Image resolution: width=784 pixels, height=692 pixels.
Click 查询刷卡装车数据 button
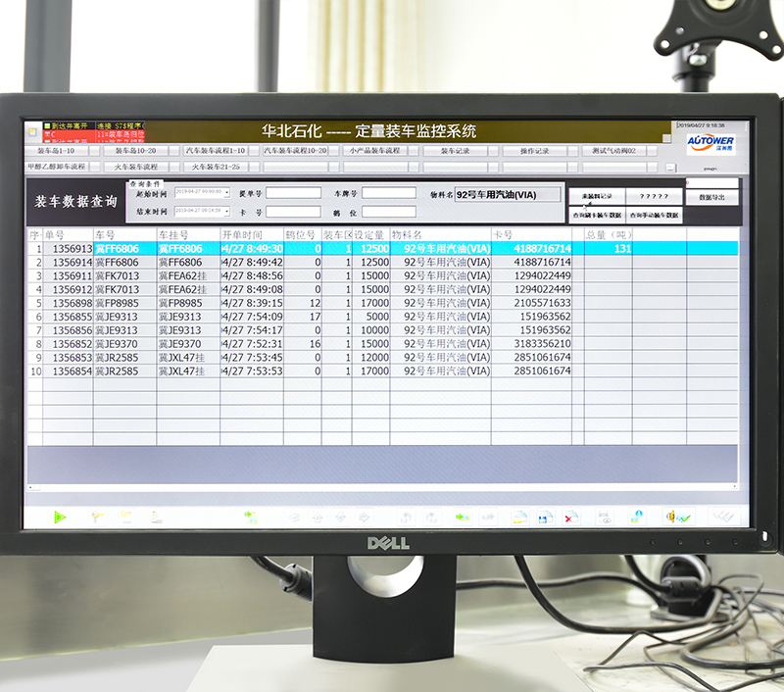coord(598,215)
